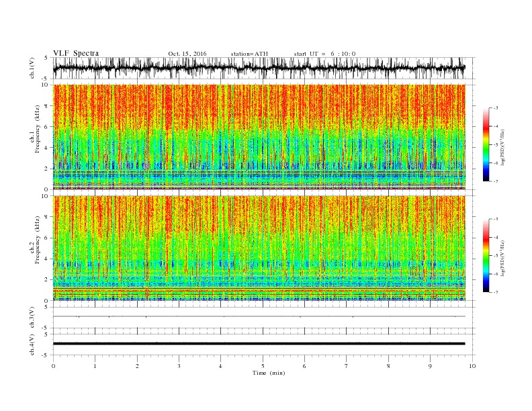Click the time axis tick label '4'

(x=220, y=366)
